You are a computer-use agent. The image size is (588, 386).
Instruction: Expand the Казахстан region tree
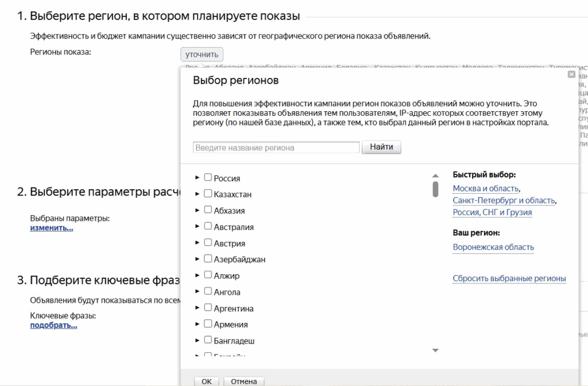198,194
